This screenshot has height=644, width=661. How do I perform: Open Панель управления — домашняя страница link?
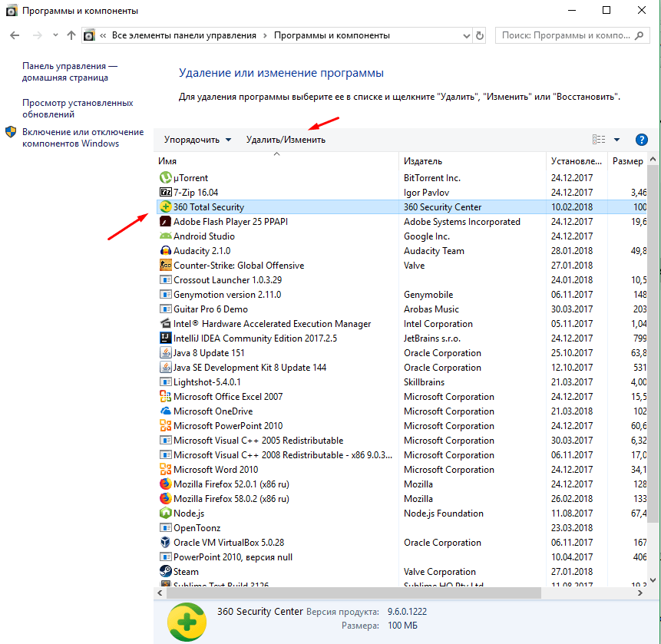(70, 71)
